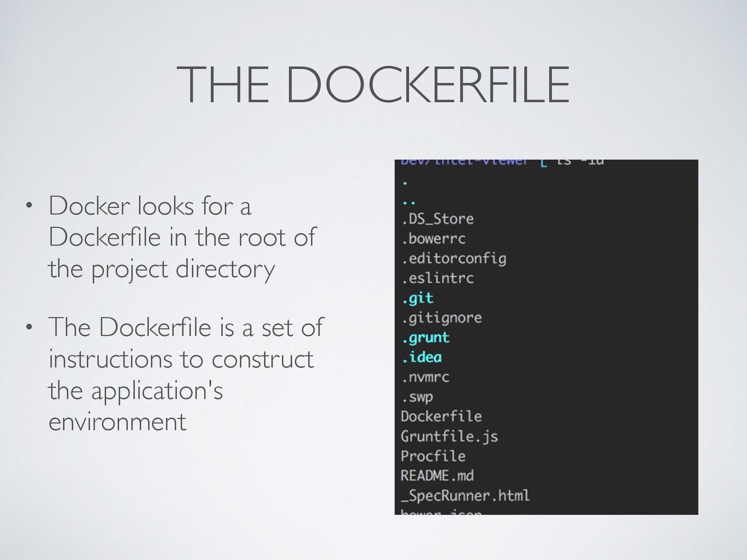Click the "Procfile" entry
Screen dimensions: 747x560
click(x=433, y=456)
